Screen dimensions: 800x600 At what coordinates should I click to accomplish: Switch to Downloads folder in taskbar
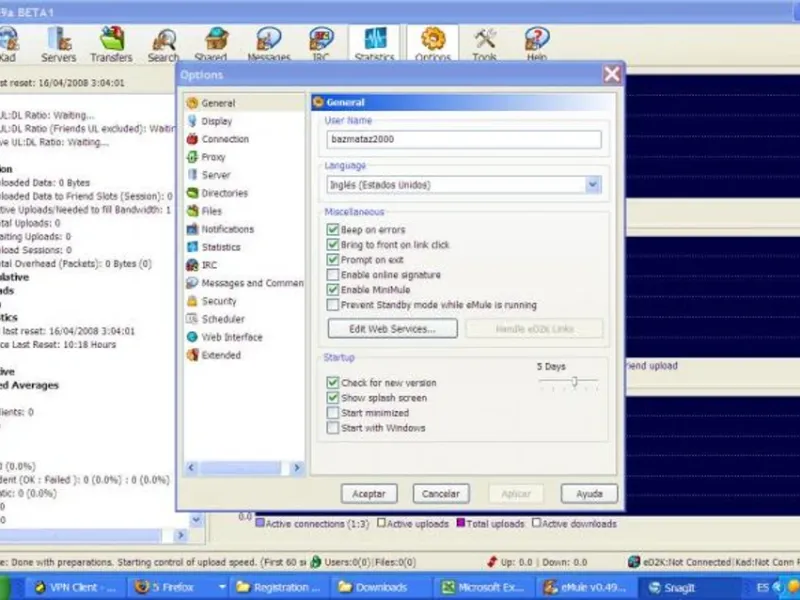pyautogui.click(x=380, y=587)
